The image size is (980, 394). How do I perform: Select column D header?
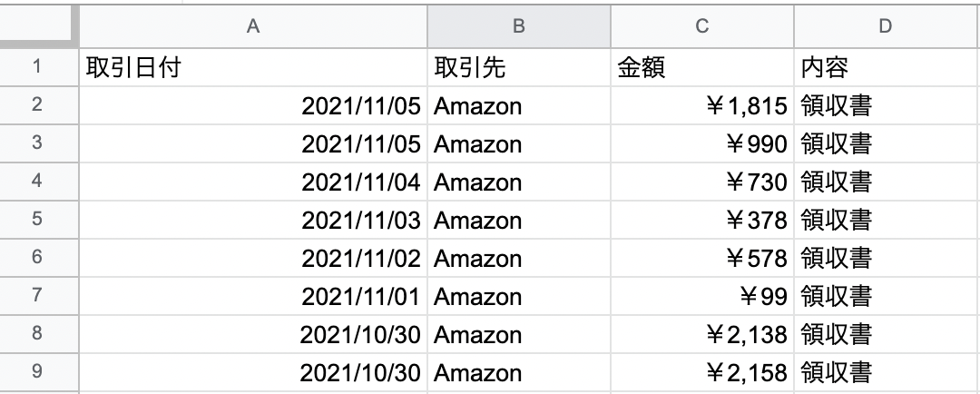pos(886,27)
